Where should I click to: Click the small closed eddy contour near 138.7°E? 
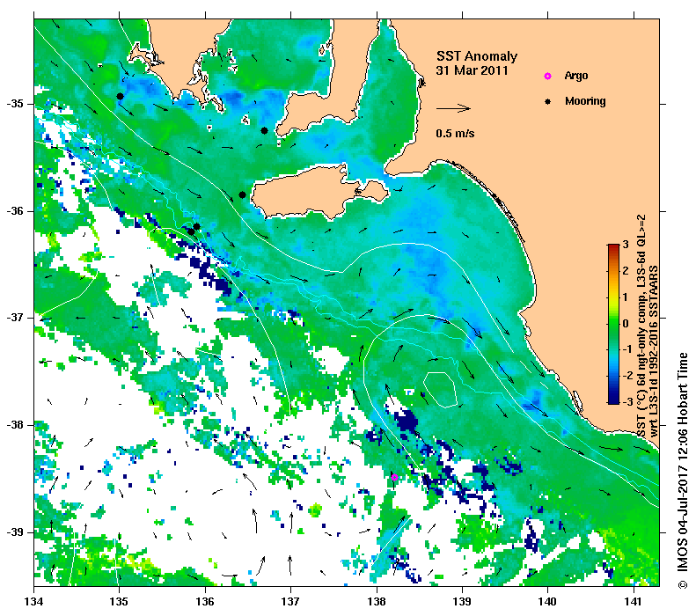coord(440,390)
